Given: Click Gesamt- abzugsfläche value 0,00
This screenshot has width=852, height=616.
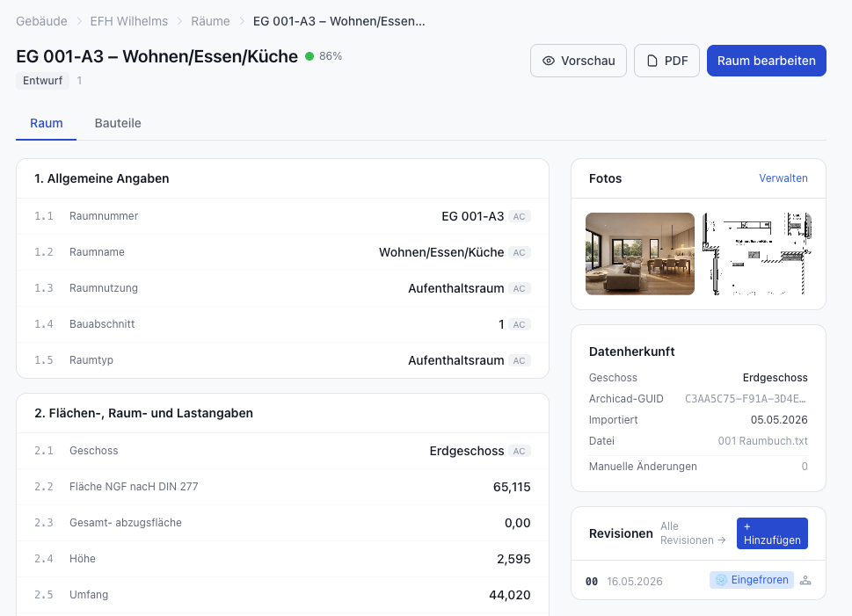Looking at the screenshot, I should [517, 523].
